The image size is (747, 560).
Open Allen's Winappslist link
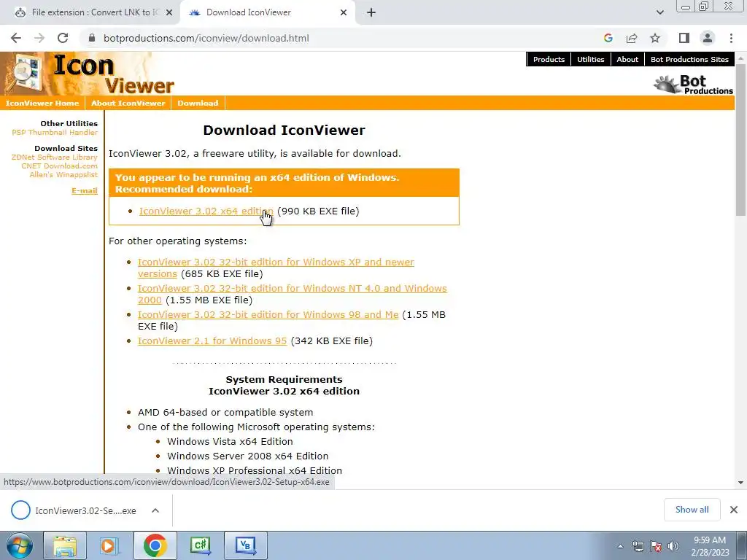(x=63, y=175)
